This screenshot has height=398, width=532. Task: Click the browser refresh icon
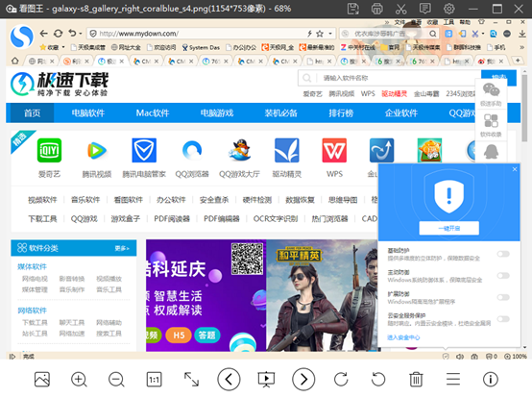(x=58, y=34)
